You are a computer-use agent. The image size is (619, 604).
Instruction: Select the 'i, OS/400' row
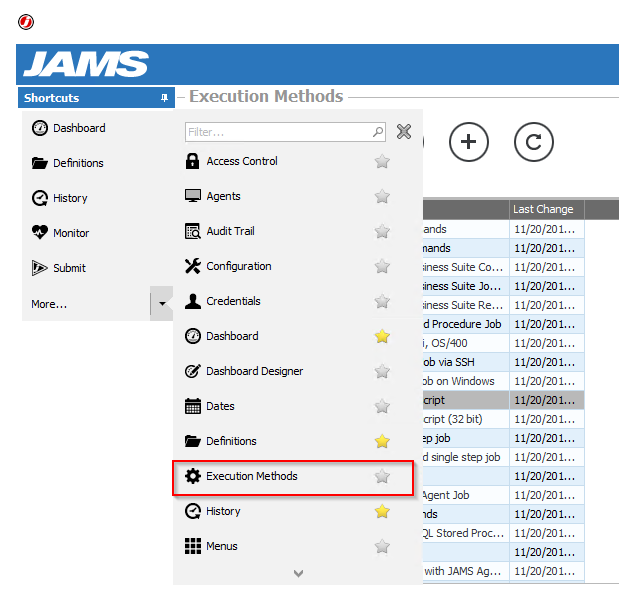(503, 343)
